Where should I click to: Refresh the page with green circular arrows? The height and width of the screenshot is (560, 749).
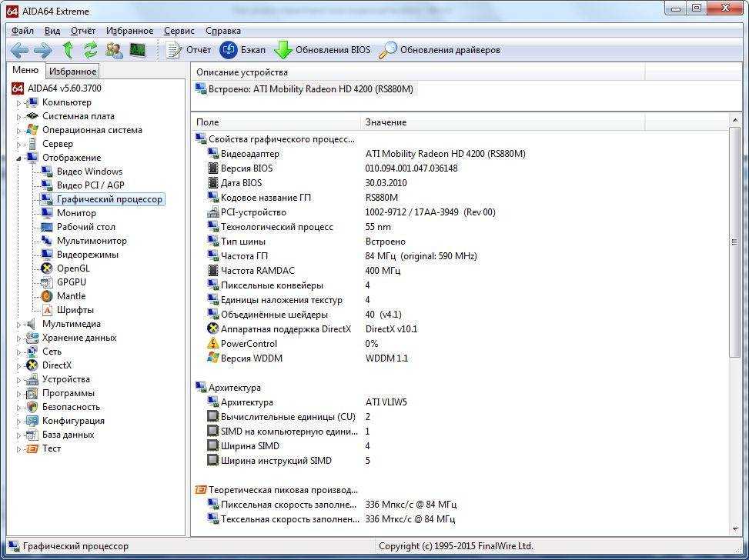(90, 50)
